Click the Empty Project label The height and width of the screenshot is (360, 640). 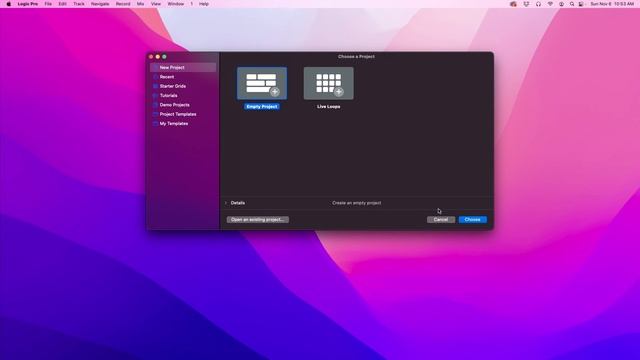[x=262, y=107]
